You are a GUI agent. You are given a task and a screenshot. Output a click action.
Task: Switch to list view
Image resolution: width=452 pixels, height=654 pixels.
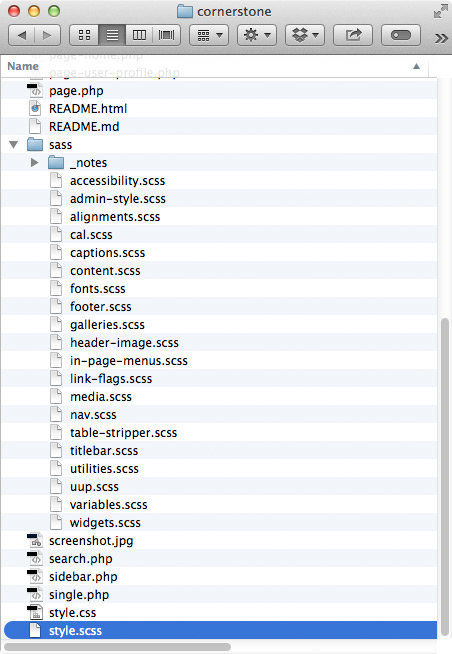point(112,35)
